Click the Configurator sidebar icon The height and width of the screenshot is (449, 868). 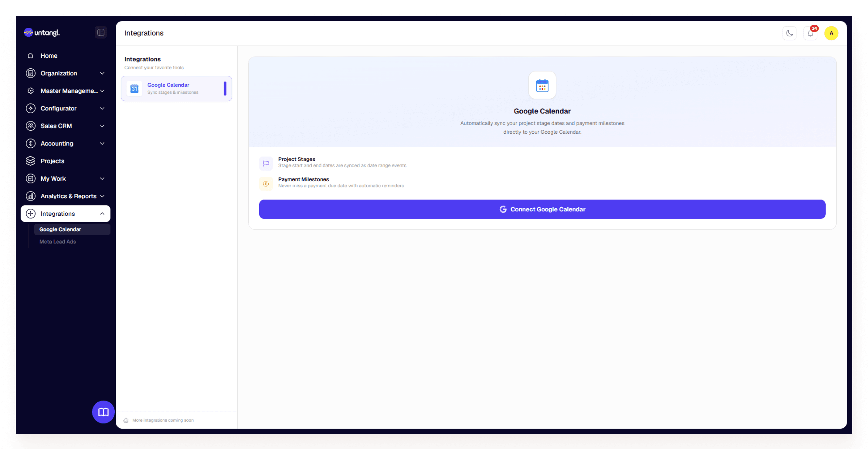(x=31, y=108)
